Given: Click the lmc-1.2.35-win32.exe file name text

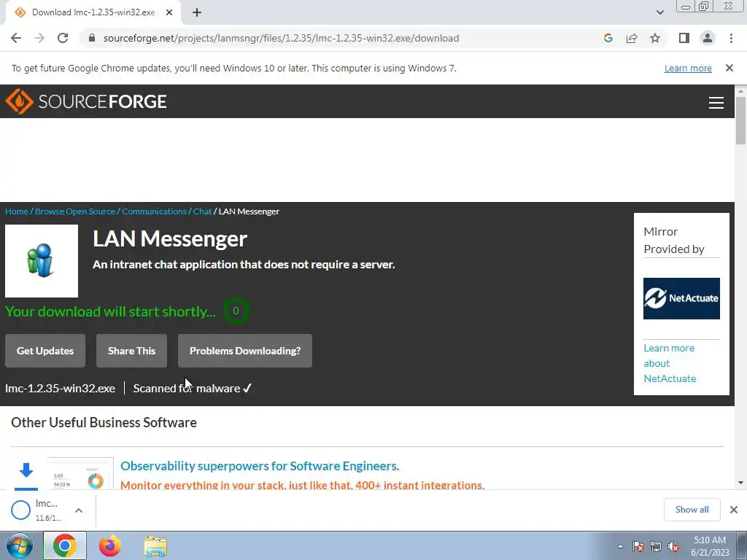Looking at the screenshot, I should coord(60,388).
